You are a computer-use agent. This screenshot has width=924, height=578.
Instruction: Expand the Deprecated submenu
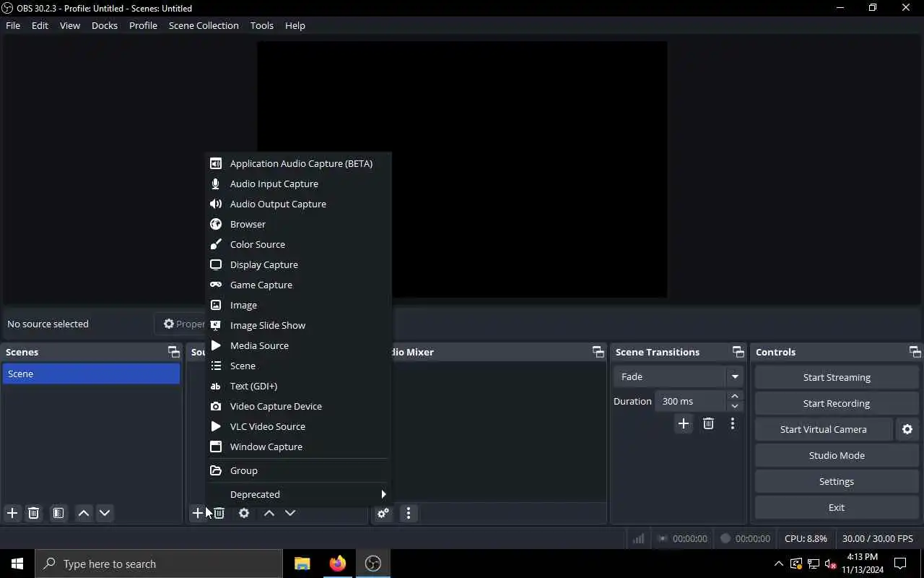pos(298,494)
